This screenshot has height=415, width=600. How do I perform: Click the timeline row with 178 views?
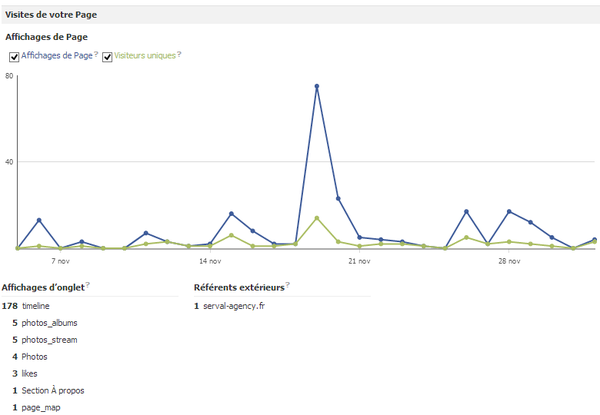(x=26, y=306)
